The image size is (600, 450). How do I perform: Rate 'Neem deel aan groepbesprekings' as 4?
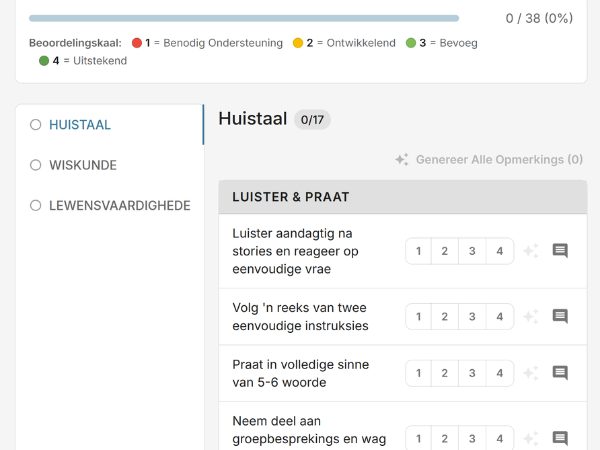500,439
